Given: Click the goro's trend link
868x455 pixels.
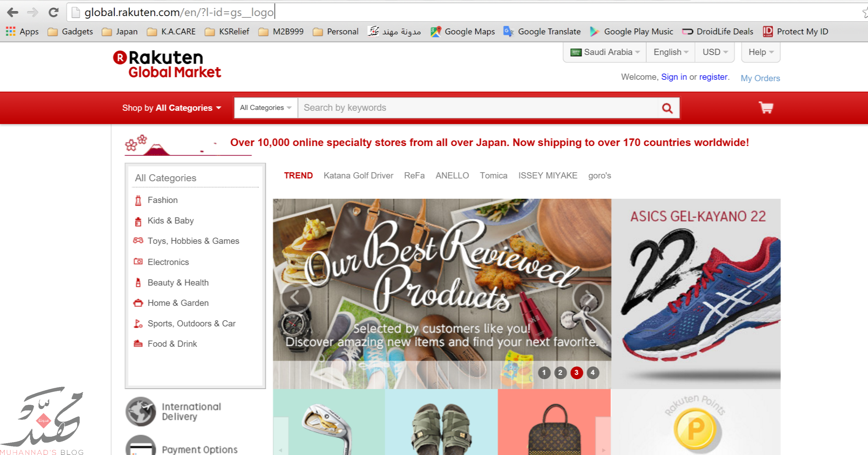Looking at the screenshot, I should 600,175.
